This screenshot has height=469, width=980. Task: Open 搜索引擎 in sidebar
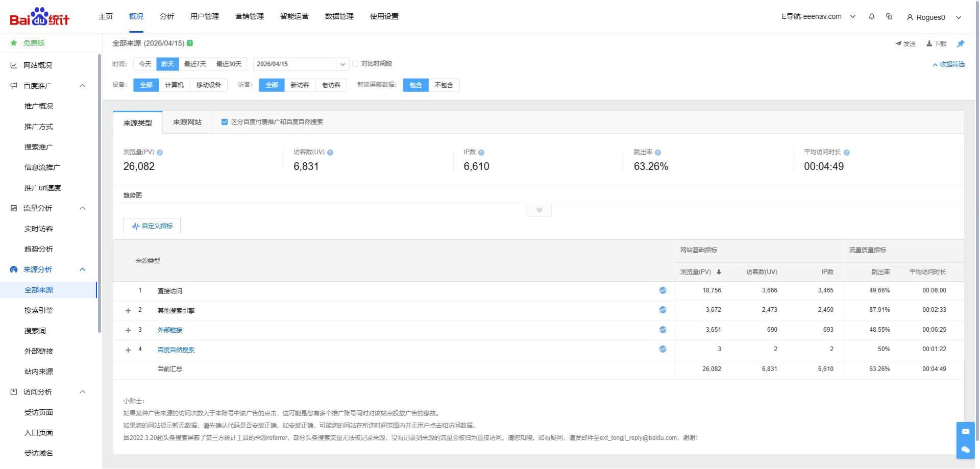(39, 310)
